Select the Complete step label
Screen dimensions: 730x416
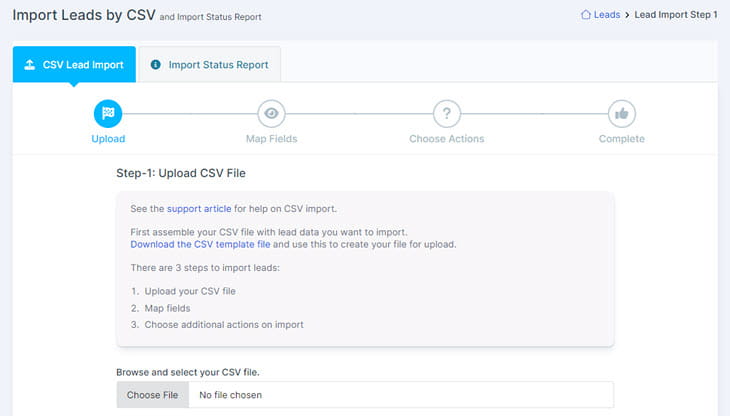(622, 139)
